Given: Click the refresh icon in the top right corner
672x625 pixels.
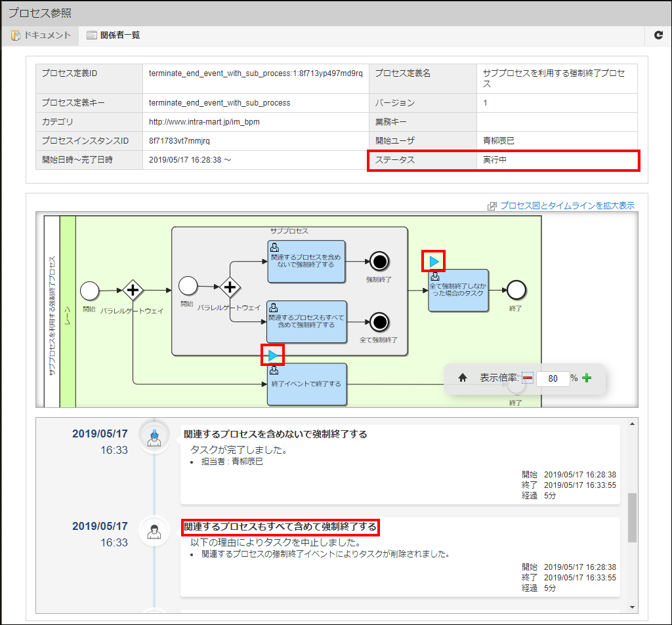Looking at the screenshot, I should pyautogui.click(x=658, y=35).
